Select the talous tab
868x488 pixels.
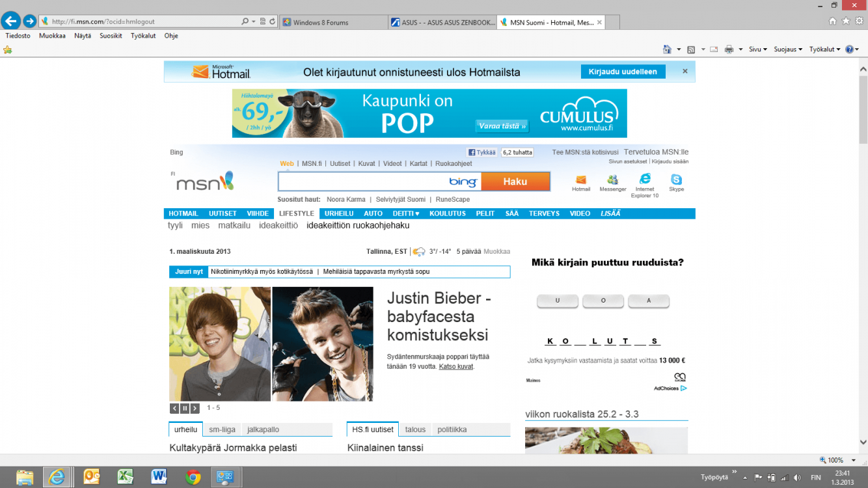415,429
